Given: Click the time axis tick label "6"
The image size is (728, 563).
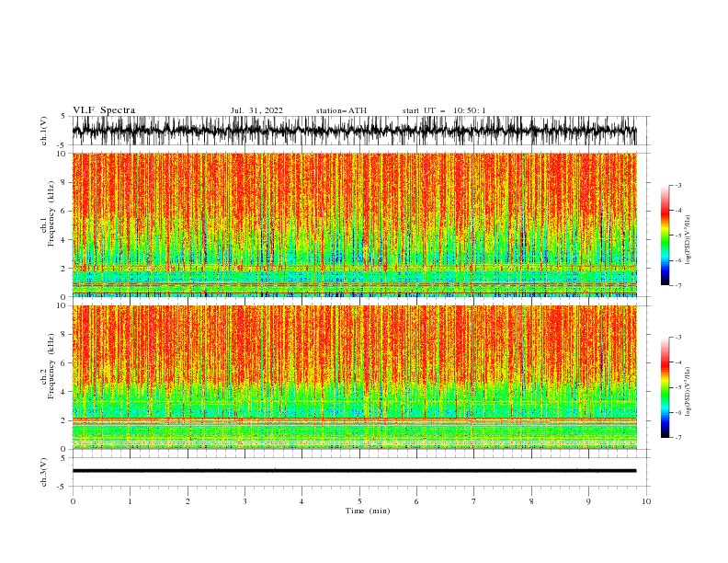Looking at the screenshot, I should click(x=416, y=501).
